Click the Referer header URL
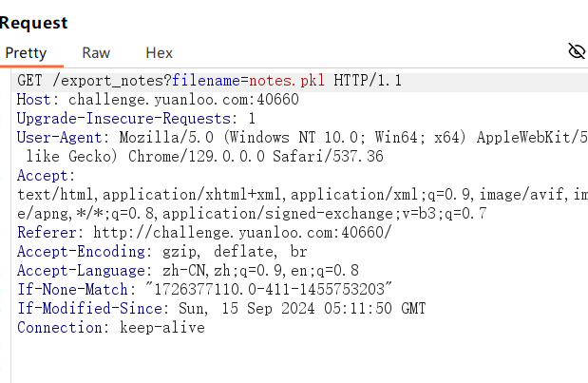Image resolution: width=588 pixels, height=383 pixels. (x=240, y=233)
